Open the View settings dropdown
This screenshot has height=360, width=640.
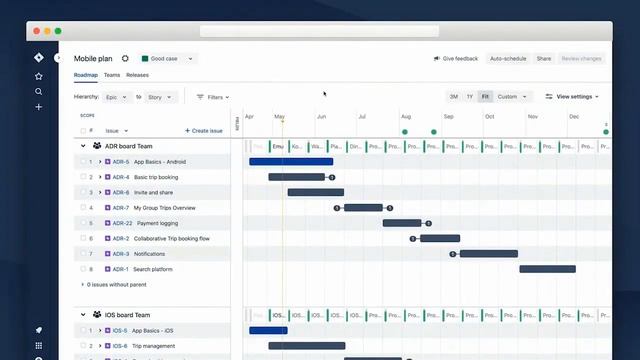coord(572,97)
